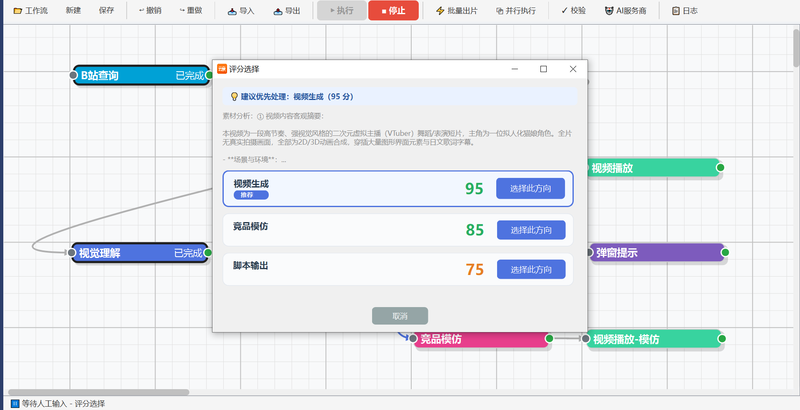
Task: Click input port of B站查询 node
Action: coord(73,75)
